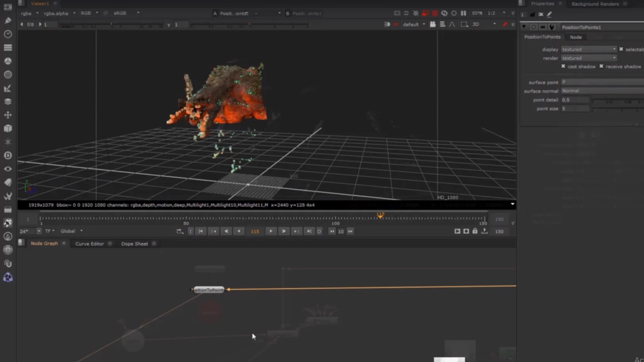Open the Global frame range dropdown
The height and width of the screenshot is (362, 644).
[x=71, y=231]
